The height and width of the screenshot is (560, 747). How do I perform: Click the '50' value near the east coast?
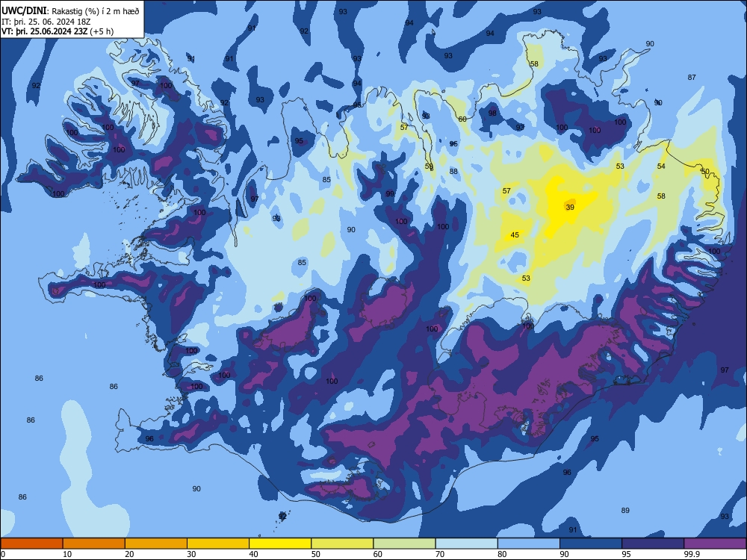pos(705,172)
